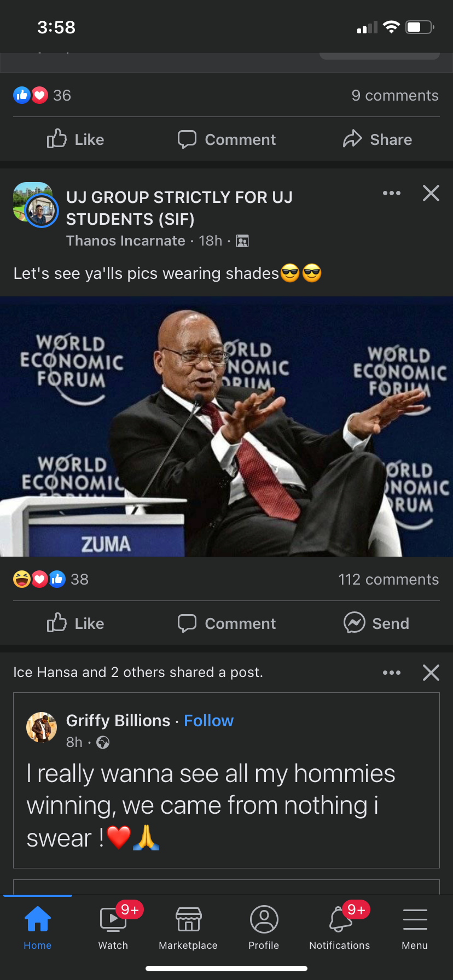Open three-dot options on UJ Group post
Viewport: 453px width, 980px height.
pos(392,193)
